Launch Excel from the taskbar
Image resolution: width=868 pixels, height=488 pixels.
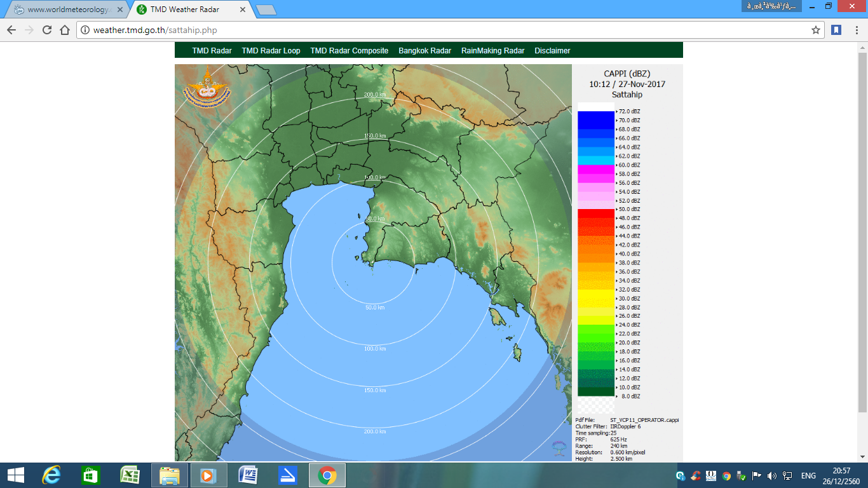pos(130,475)
